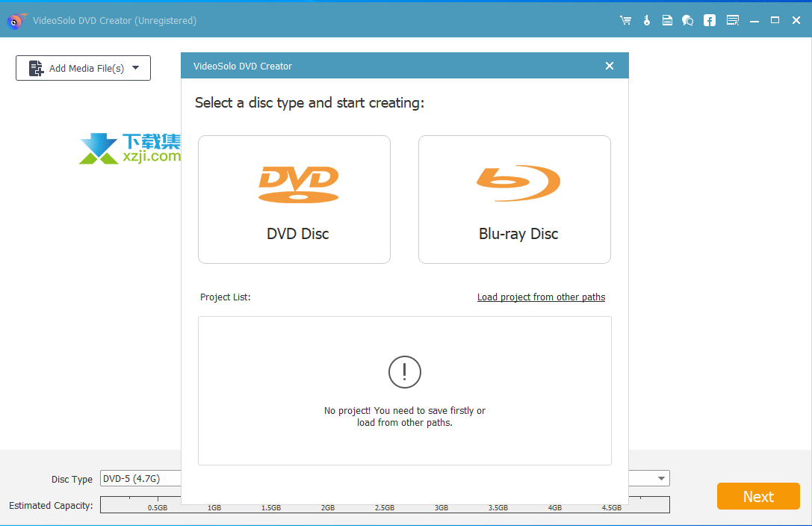Close the disc type selection dialog
Image resolution: width=812 pixels, height=526 pixels.
point(610,66)
